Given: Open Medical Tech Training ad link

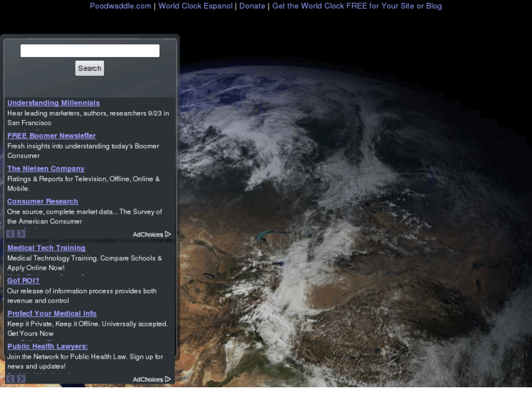Looking at the screenshot, I should point(47,248).
